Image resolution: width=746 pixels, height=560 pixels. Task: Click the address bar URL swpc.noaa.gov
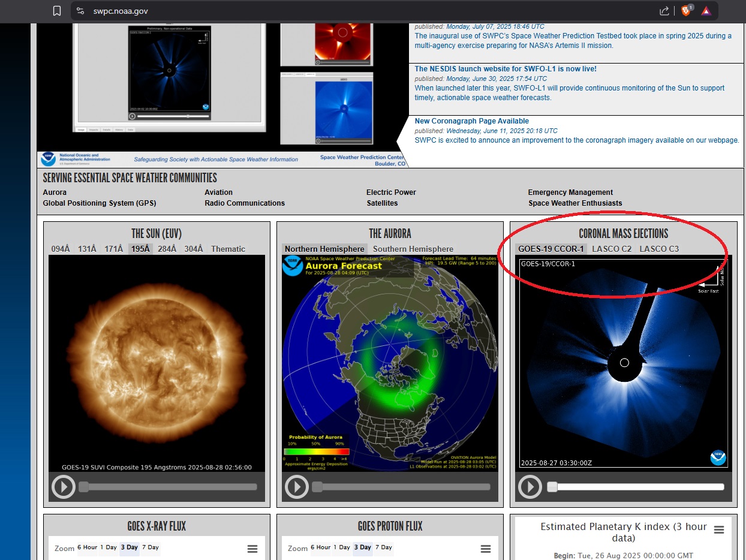121,11
